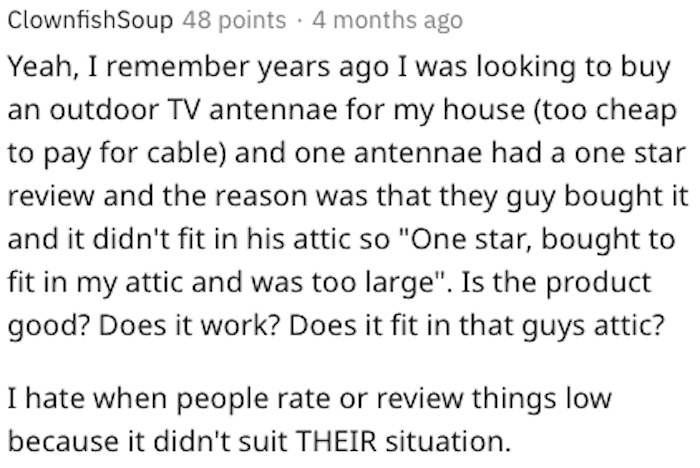
Task: Click the word 'situation' at comment end
Action: tap(447, 441)
